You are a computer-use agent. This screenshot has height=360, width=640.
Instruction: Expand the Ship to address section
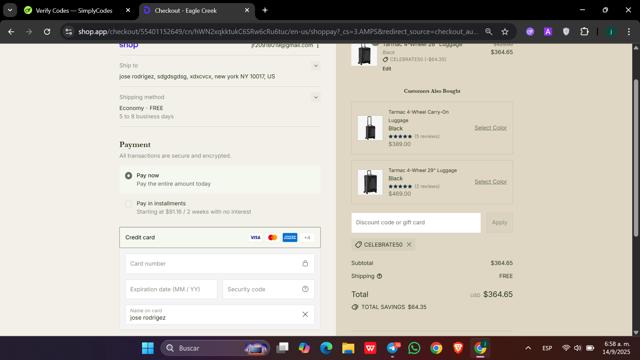tap(316, 66)
